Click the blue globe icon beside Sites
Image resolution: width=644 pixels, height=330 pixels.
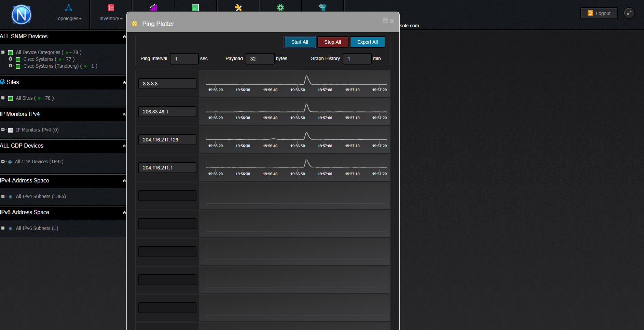[x=3, y=82]
